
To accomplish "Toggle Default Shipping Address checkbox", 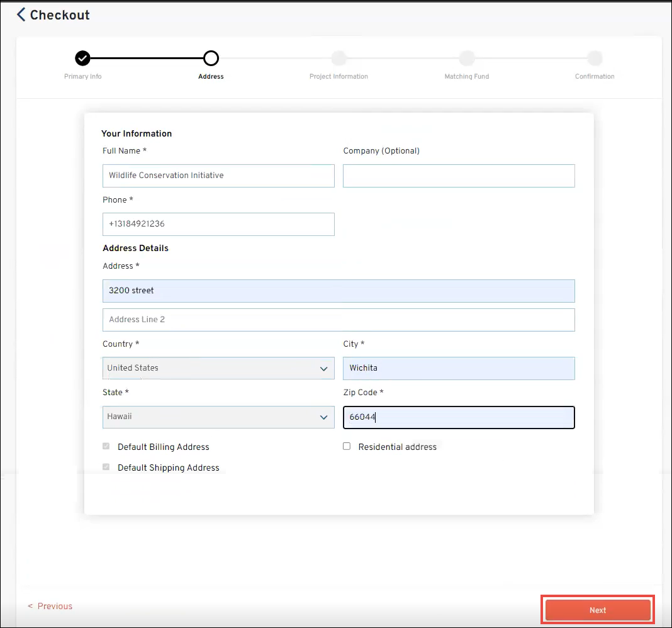I will pyautogui.click(x=106, y=467).
